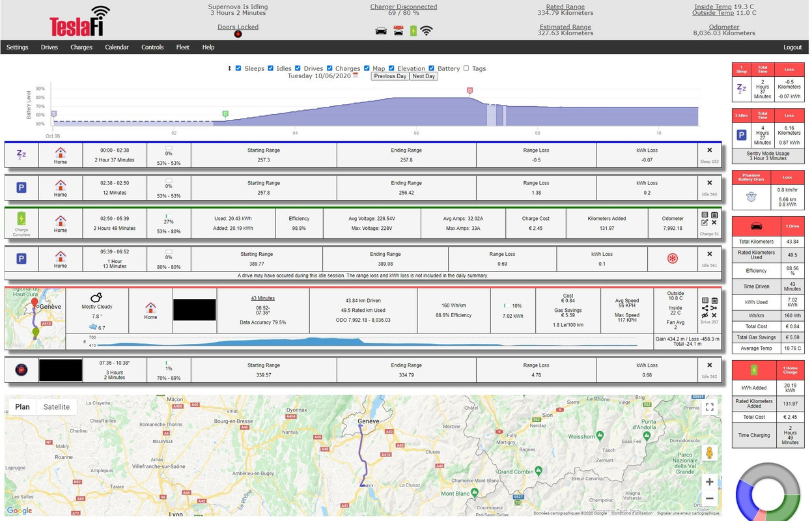This screenshot has height=521, width=812.
Task: Zoom in on the Google map
Action: (709, 483)
